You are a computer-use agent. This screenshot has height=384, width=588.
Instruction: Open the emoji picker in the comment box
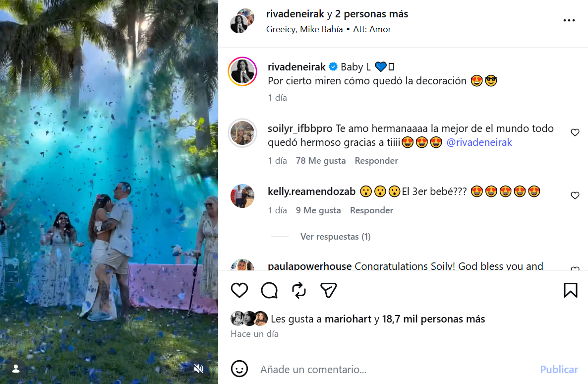tap(239, 369)
